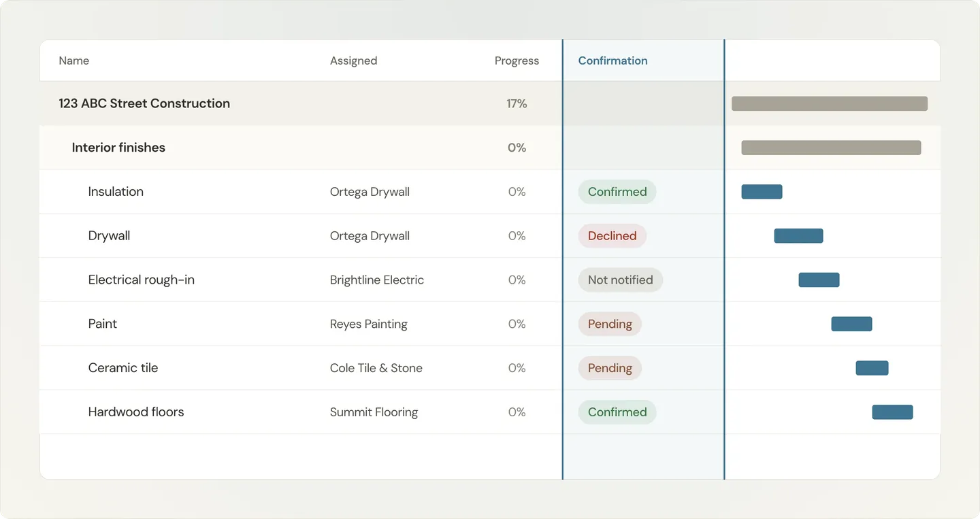Open the Ceramic tile task
The height and width of the screenshot is (519, 980).
123,368
